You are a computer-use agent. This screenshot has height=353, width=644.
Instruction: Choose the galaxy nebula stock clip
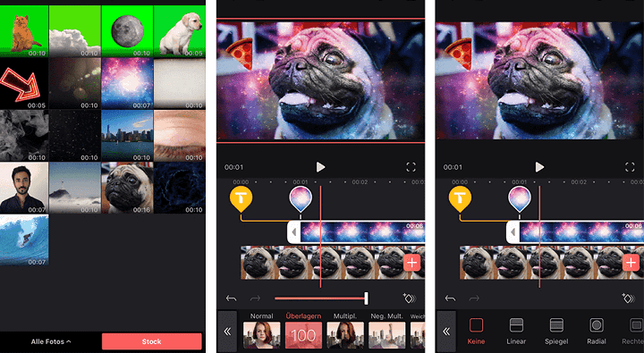click(x=127, y=84)
